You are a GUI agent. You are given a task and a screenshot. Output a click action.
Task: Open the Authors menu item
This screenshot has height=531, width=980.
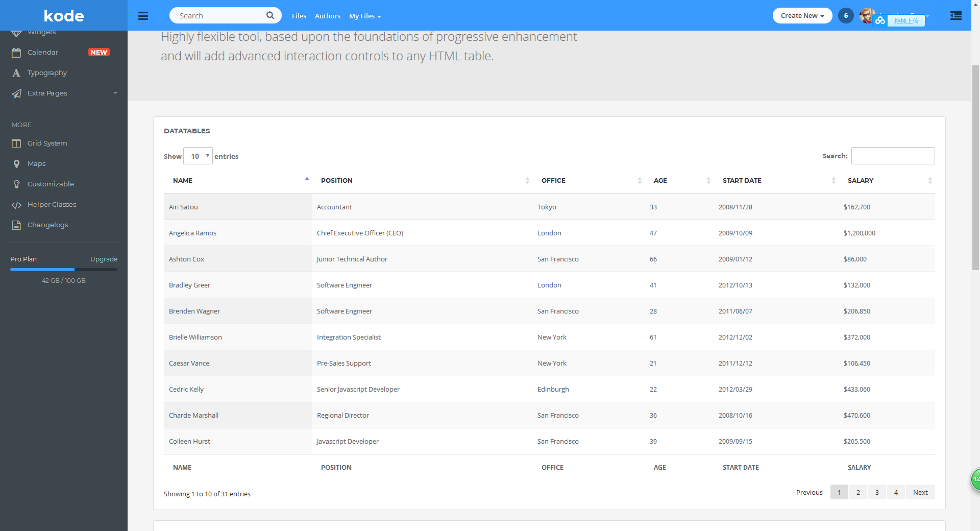pyautogui.click(x=328, y=16)
